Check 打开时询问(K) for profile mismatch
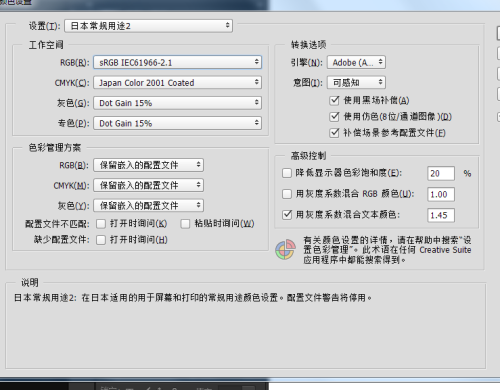 (x=101, y=224)
